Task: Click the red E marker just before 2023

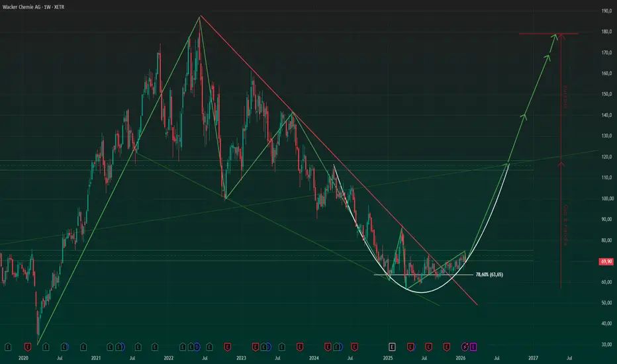Action: [x=228, y=347]
